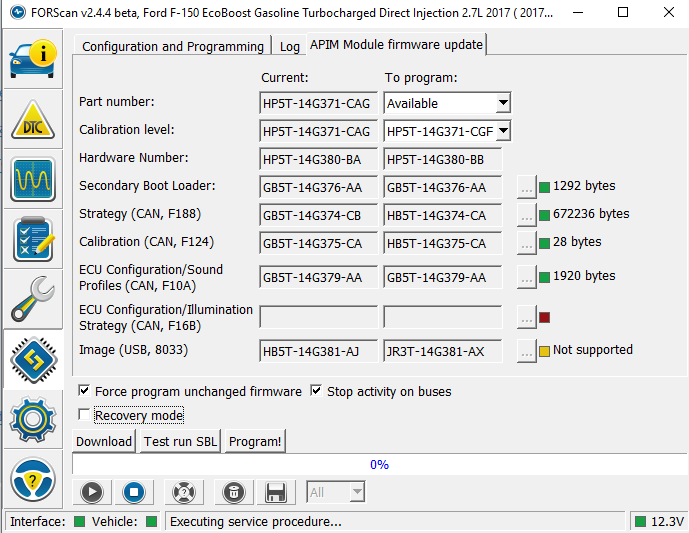Expand the Part number dropdown
The height and width of the screenshot is (533, 689).
(x=503, y=103)
